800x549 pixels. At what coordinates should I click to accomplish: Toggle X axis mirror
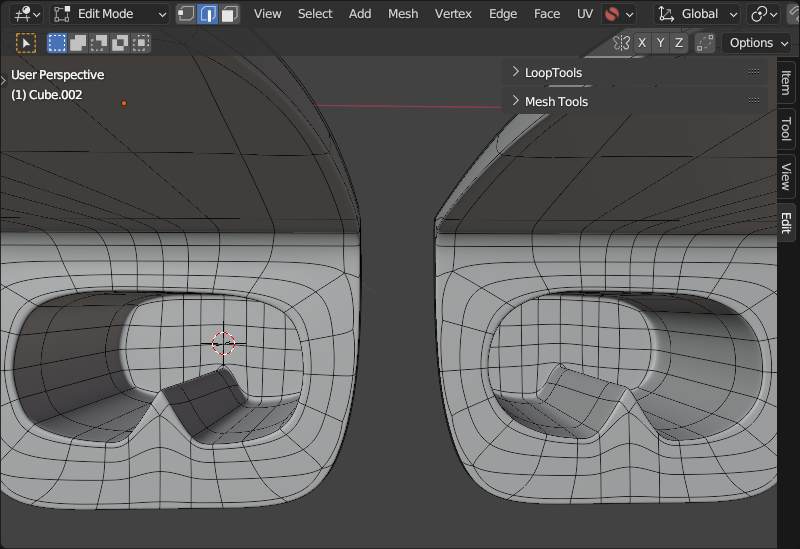point(642,43)
